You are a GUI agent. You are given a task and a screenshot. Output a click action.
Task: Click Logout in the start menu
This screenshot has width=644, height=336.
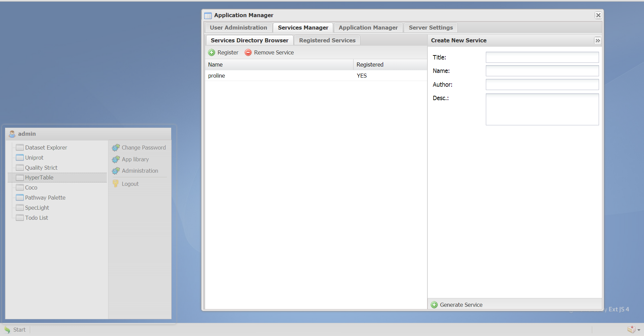click(130, 184)
